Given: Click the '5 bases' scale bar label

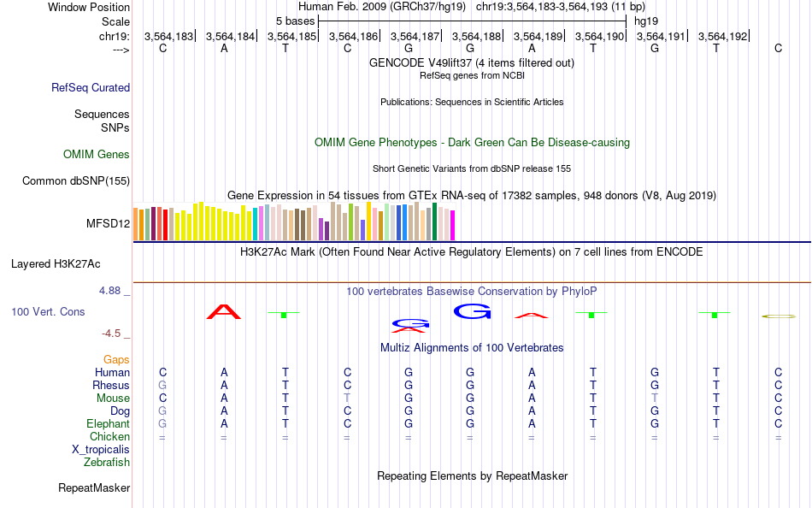Looking at the screenshot, I should pos(295,21).
